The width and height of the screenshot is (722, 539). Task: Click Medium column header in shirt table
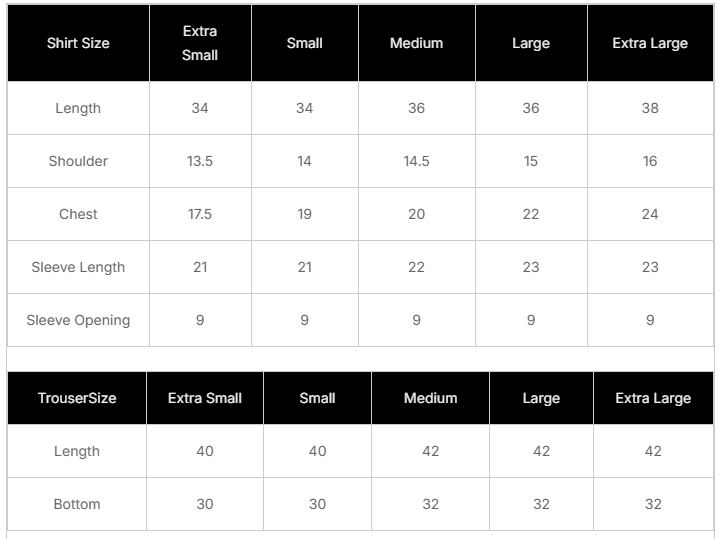pos(416,44)
